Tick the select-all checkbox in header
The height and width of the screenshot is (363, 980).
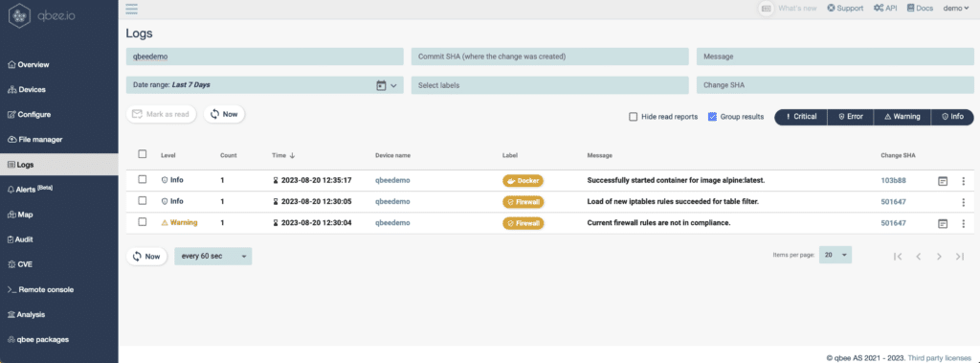click(x=143, y=154)
